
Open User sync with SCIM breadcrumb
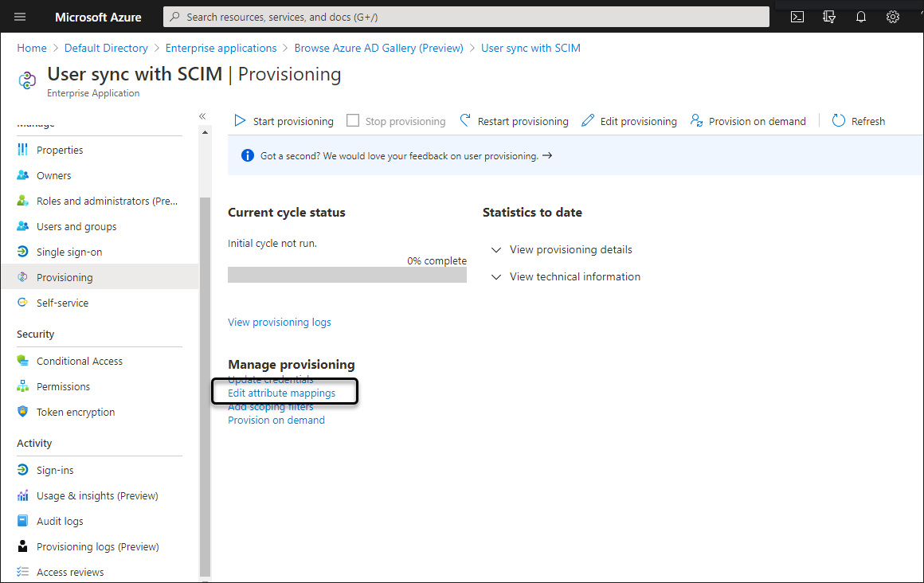[x=531, y=48]
